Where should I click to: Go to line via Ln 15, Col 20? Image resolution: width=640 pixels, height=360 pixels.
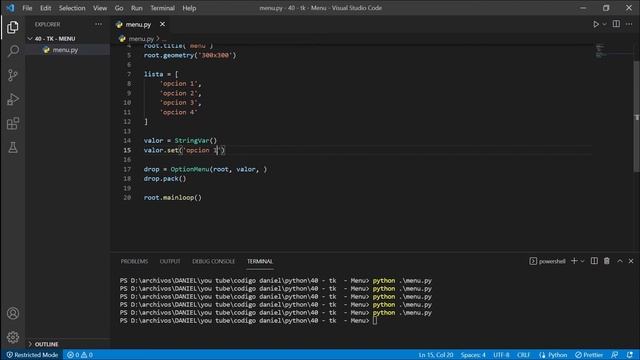(x=436, y=355)
